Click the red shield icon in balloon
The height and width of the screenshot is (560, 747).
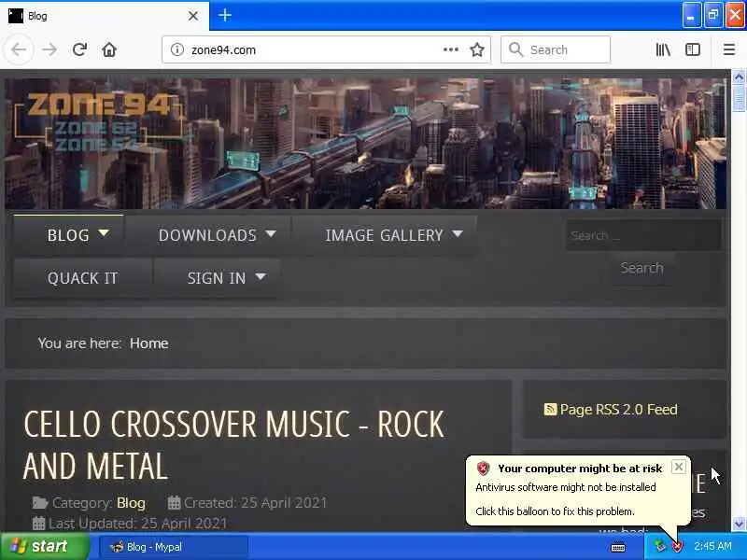click(x=483, y=469)
